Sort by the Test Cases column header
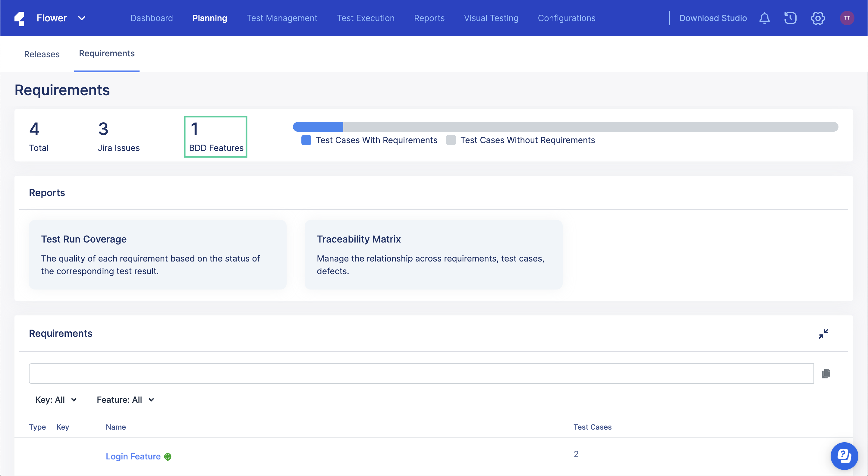This screenshot has height=476, width=868. (x=592, y=427)
